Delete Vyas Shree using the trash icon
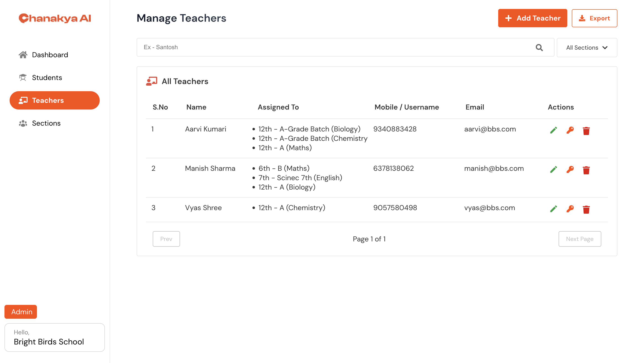This screenshot has width=644, height=363. pos(586,209)
